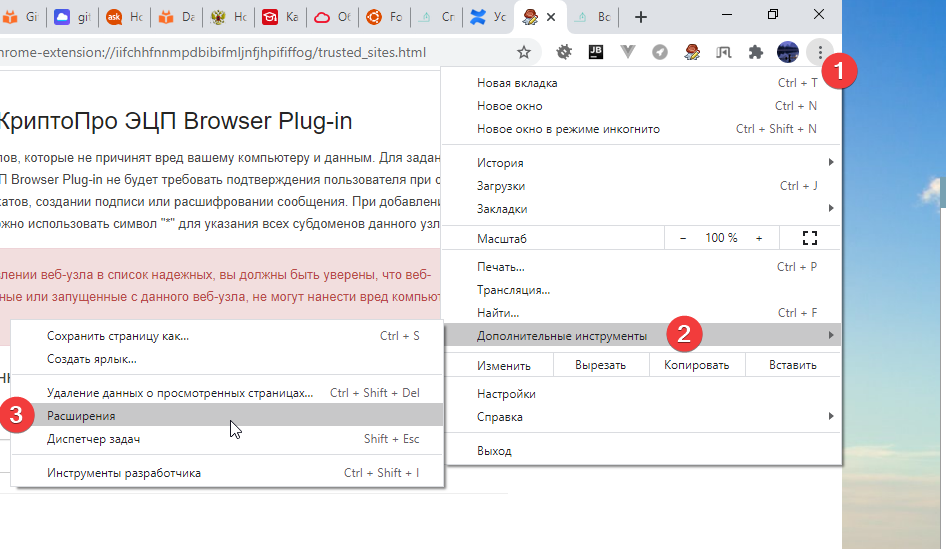Select Трансляция... menu item
The height and width of the screenshot is (549, 946).
pyautogui.click(x=642, y=290)
